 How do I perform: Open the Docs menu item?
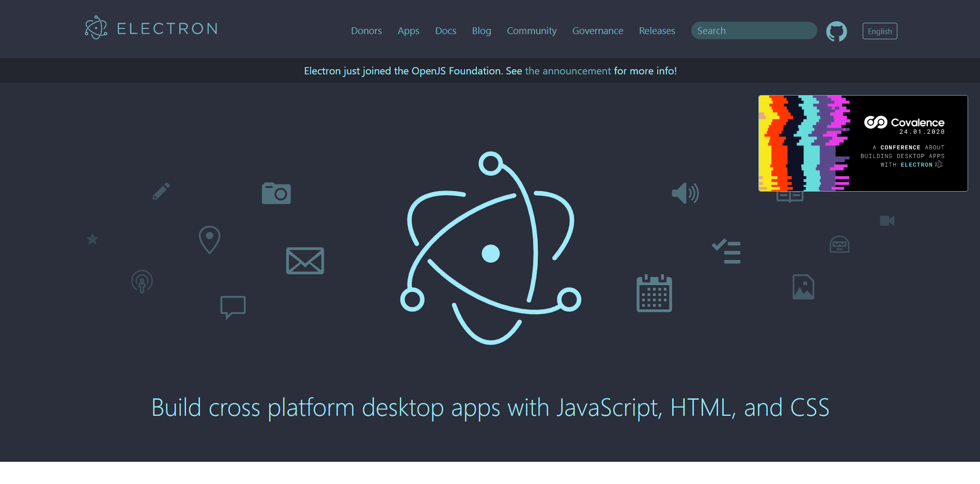click(x=445, y=31)
